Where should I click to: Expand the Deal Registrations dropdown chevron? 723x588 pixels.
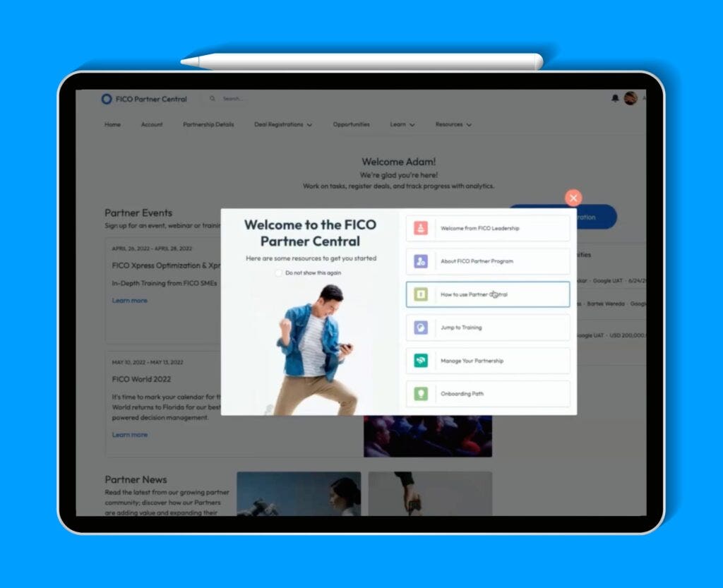click(309, 125)
